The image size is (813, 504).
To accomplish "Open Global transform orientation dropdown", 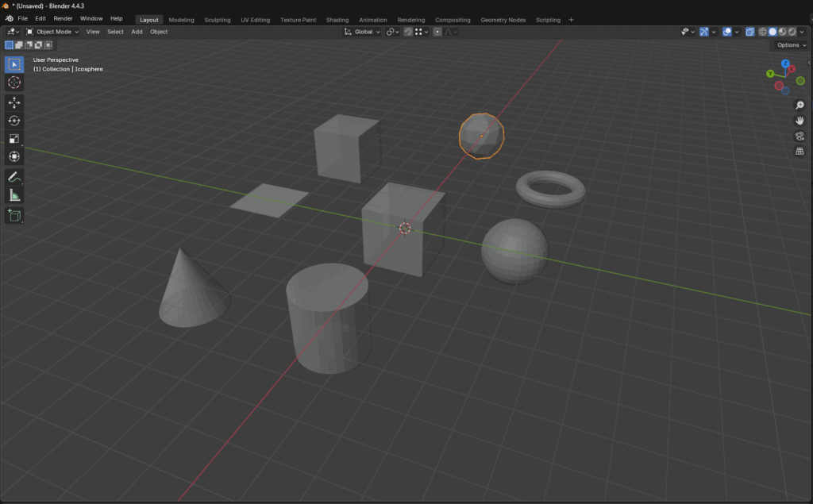I will [362, 32].
